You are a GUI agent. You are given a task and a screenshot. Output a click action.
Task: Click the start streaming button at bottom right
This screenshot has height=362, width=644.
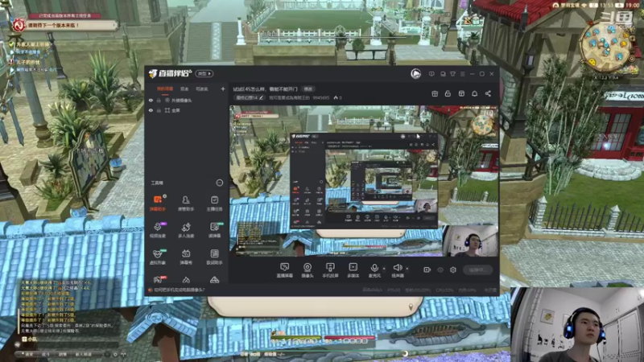click(x=477, y=269)
